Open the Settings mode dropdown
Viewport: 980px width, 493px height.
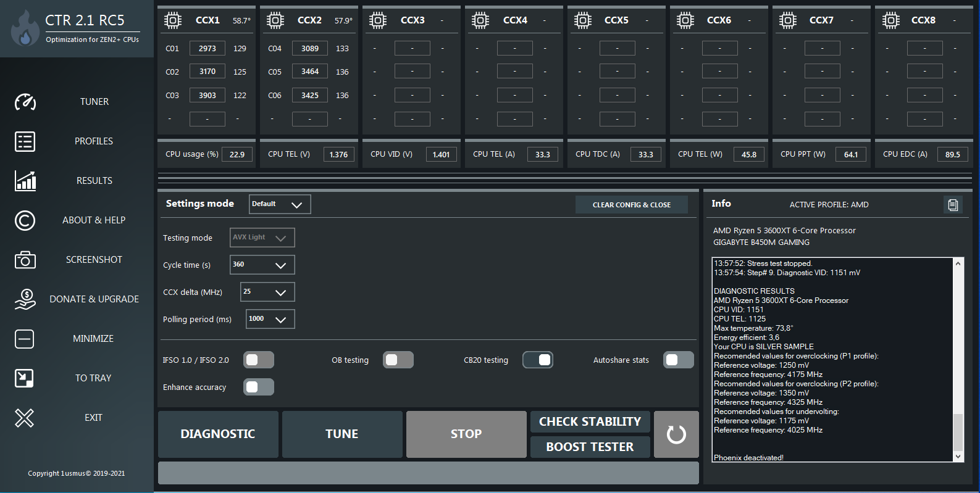tap(280, 204)
